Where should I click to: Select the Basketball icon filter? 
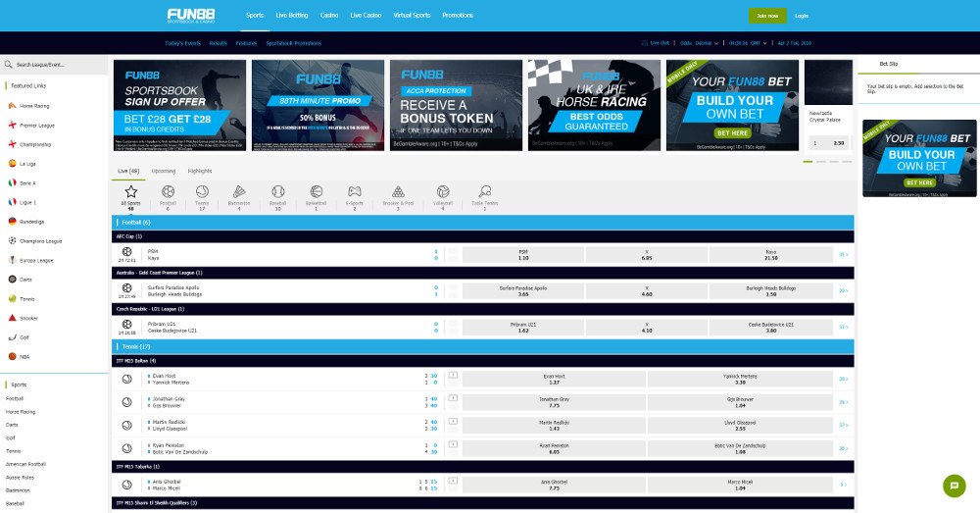(x=317, y=191)
